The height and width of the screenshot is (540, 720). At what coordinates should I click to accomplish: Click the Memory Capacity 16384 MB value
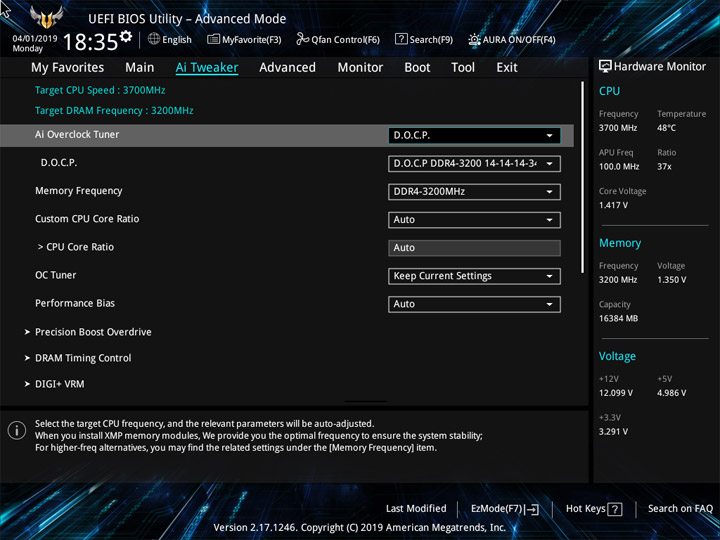tap(618, 318)
